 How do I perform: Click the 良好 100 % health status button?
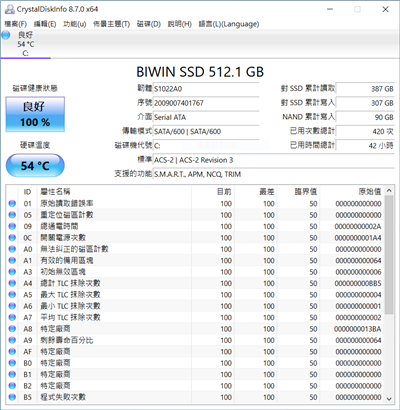click(x=35, y=114)
